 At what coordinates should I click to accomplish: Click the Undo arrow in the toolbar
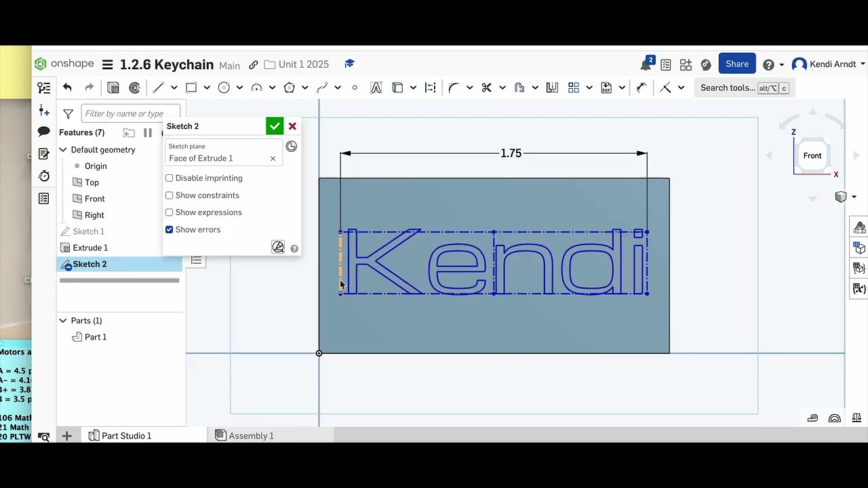(x=67, y=87)
